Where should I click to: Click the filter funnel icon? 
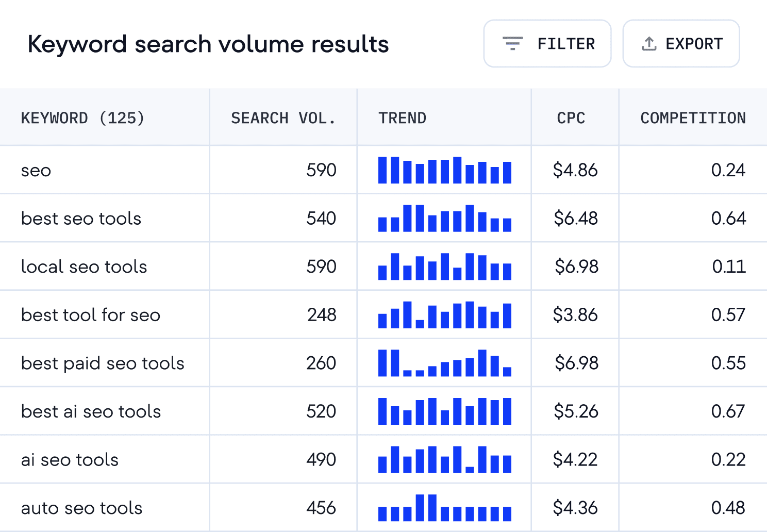[x=512, y=43]
